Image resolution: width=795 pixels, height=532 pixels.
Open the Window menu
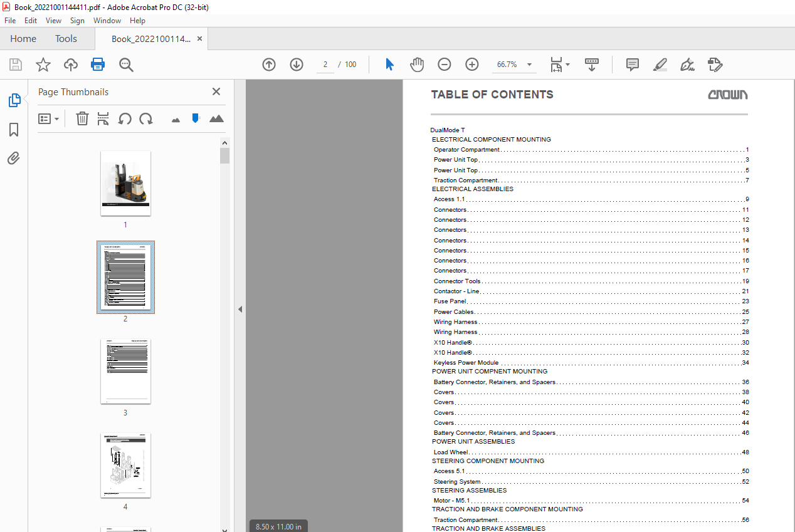point(107,21)
